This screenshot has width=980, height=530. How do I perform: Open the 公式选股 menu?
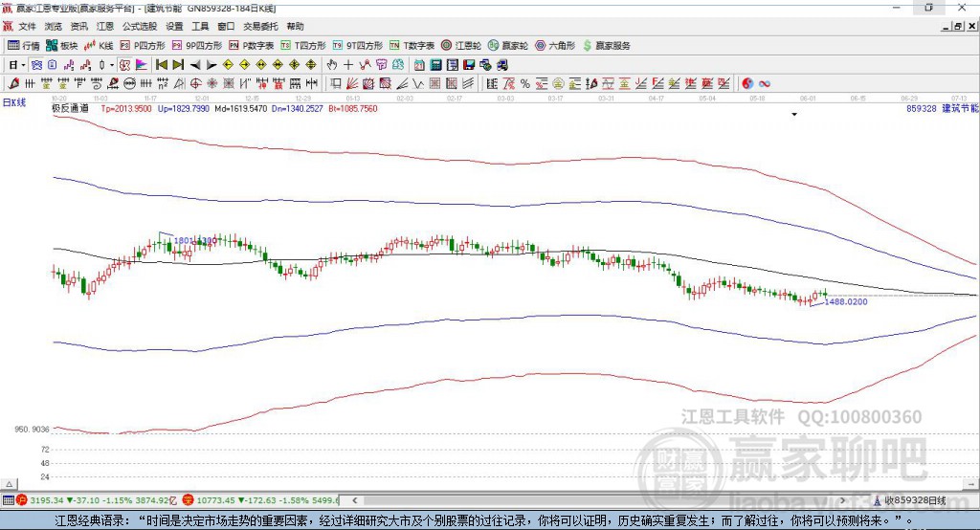click(x=140, y=26)
